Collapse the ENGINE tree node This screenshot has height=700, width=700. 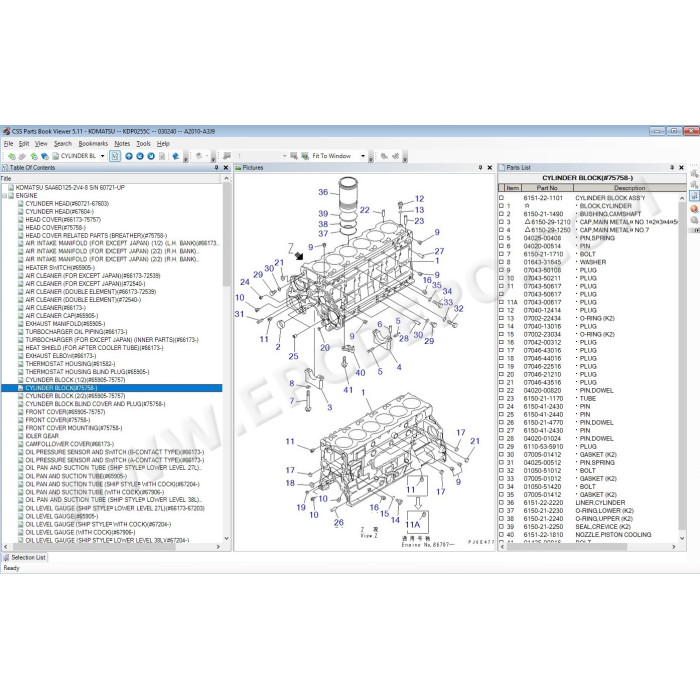point(5,196)
